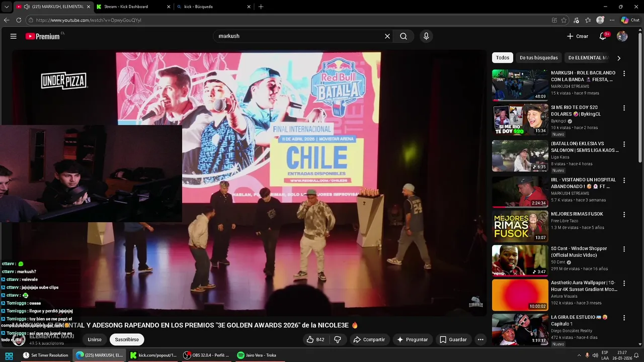Click Preguntar button below video
This screenshot has width=644, height=362.
click(412, 339)
